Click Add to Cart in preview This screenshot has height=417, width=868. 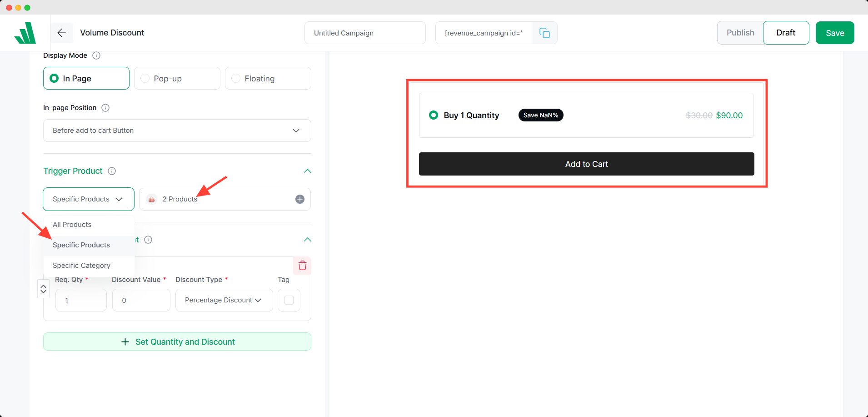pyautogui.click(x=587, y=164)
